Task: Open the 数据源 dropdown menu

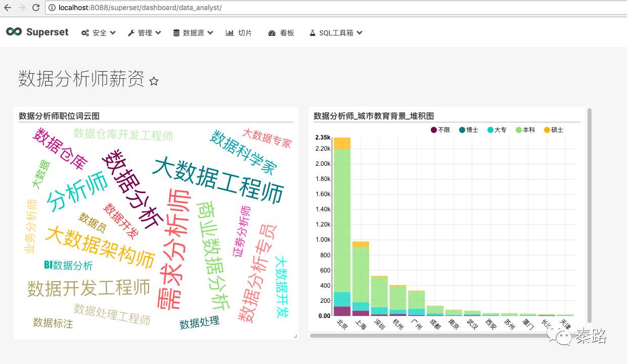Action: (x=193, y=33)
